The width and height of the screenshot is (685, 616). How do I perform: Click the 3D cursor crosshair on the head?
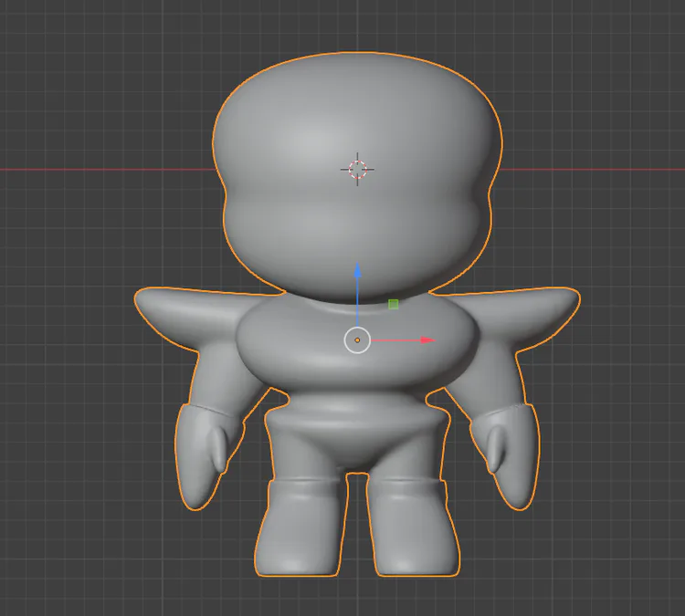click(357, 170)
